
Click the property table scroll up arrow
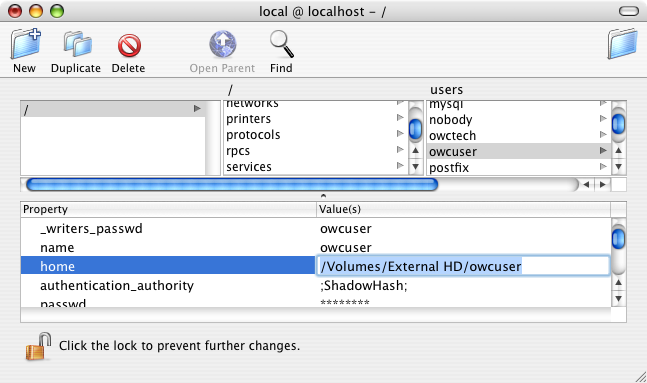618,283
